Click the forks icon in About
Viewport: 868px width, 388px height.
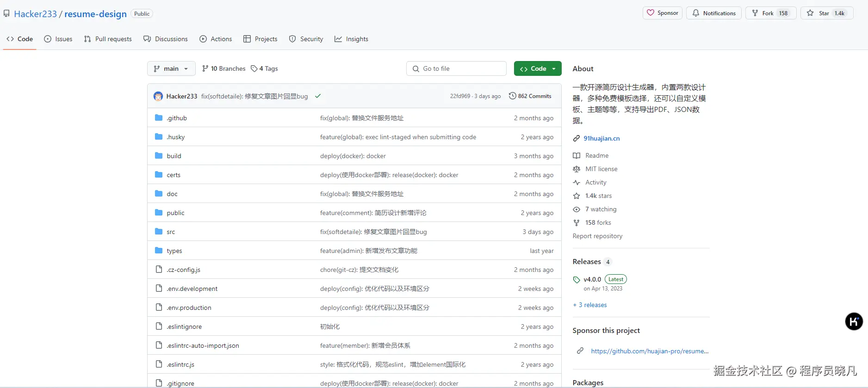click(577, 222)
